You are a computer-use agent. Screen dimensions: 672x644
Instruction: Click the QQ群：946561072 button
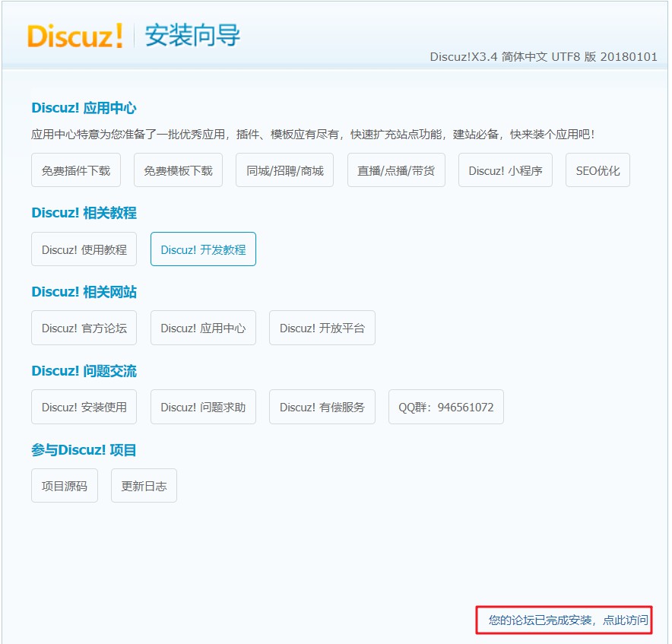coord(445,407)
